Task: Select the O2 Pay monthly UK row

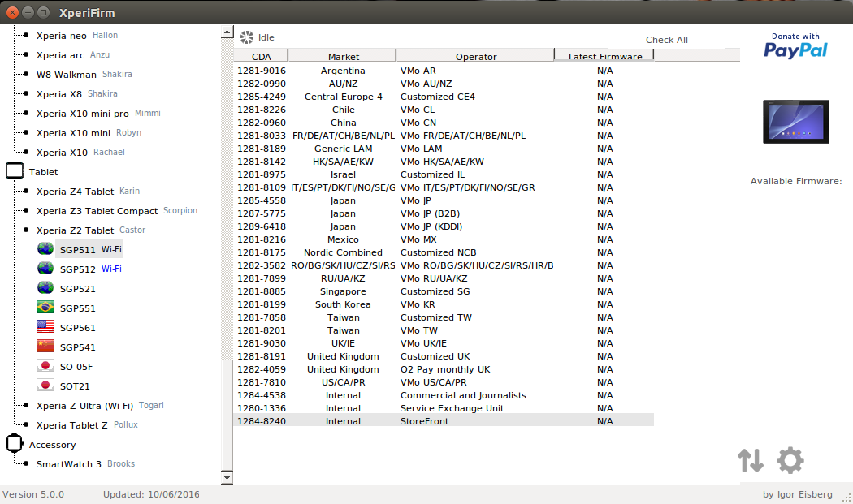Action: click(444, 369)
